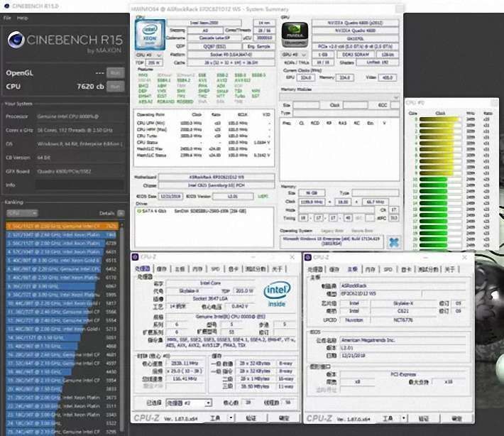This screenshot has height=436, width=504.
Task: Switch to 显卡 tab in left CPU-Z
Action: [233, 269]
